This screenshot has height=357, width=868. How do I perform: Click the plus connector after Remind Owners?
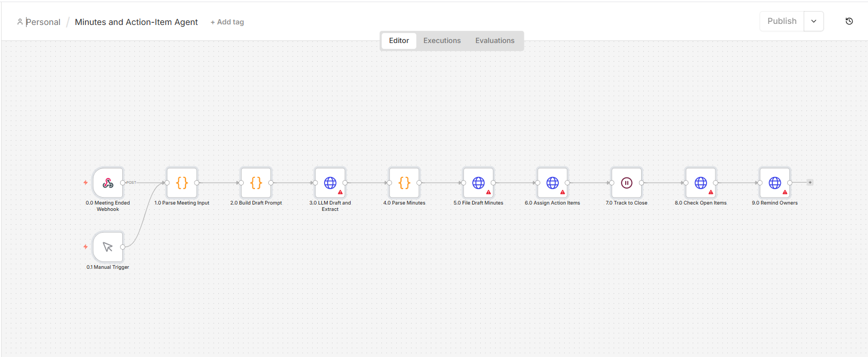pos(810,182)
